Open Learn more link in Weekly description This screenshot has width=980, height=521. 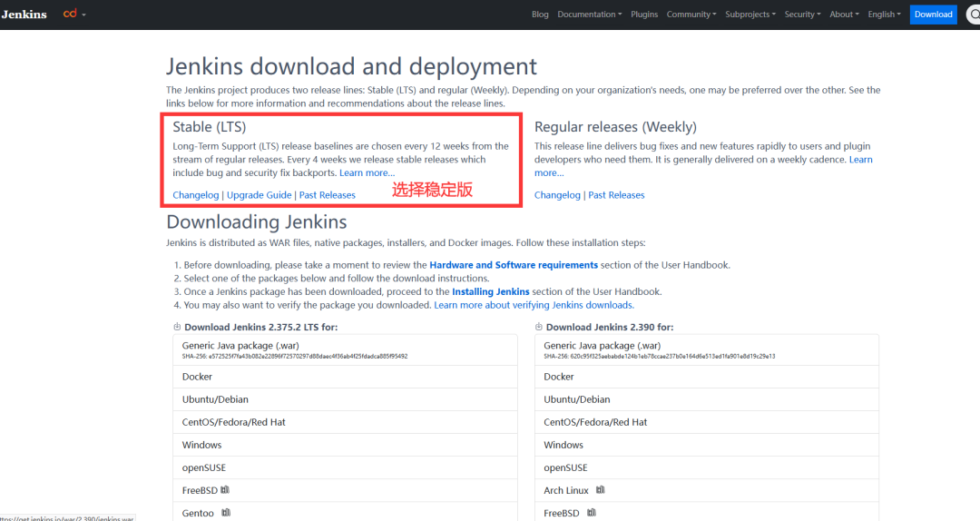click(860, 160)
